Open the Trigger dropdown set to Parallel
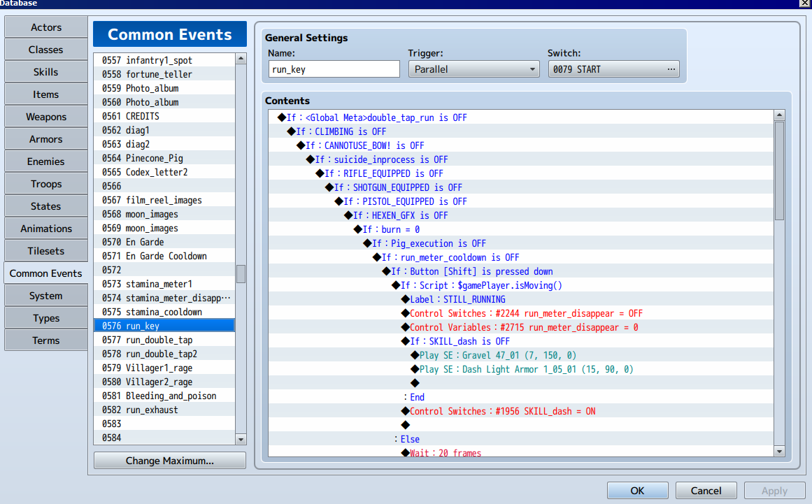 pyautogui.click(x=473, y=69)
